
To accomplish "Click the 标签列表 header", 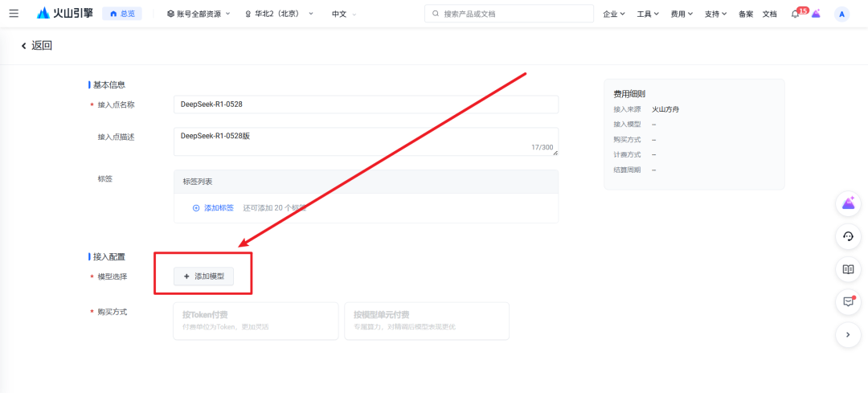I will pos(366,182).
